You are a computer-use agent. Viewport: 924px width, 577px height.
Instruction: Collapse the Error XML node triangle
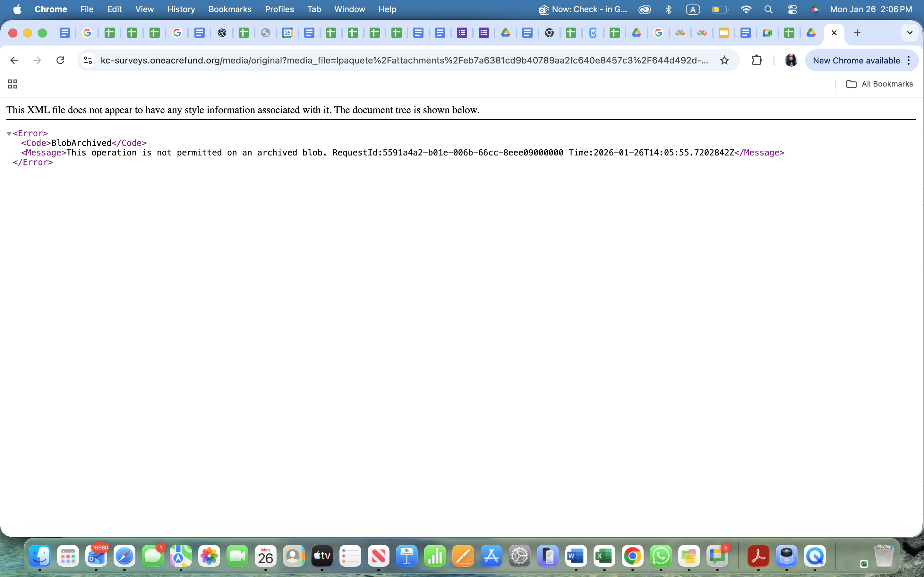[9, 134]
